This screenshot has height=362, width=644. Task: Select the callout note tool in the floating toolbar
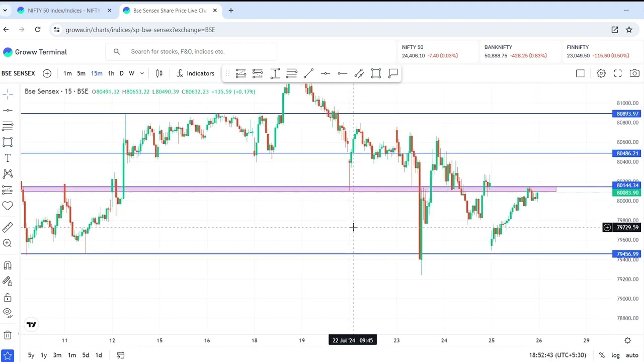[x=393, y=73]
